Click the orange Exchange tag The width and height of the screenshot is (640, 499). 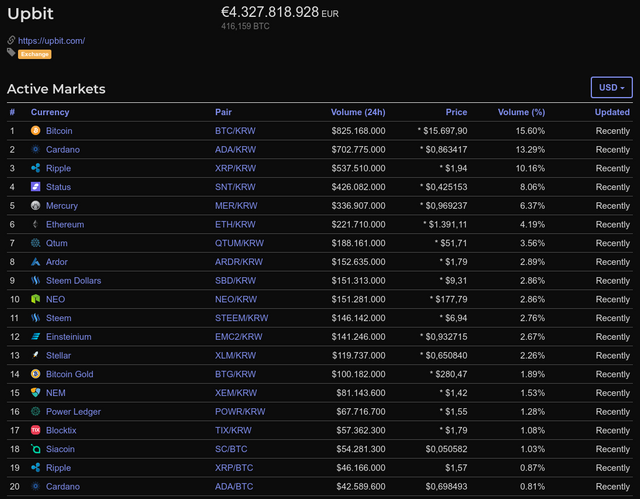coord(35,54)
